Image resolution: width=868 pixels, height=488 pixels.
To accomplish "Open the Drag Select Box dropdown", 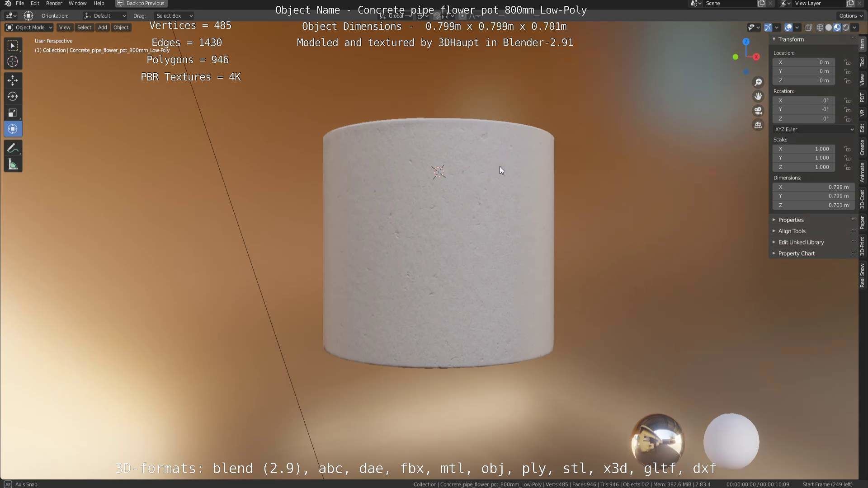I will coord(174,16).
